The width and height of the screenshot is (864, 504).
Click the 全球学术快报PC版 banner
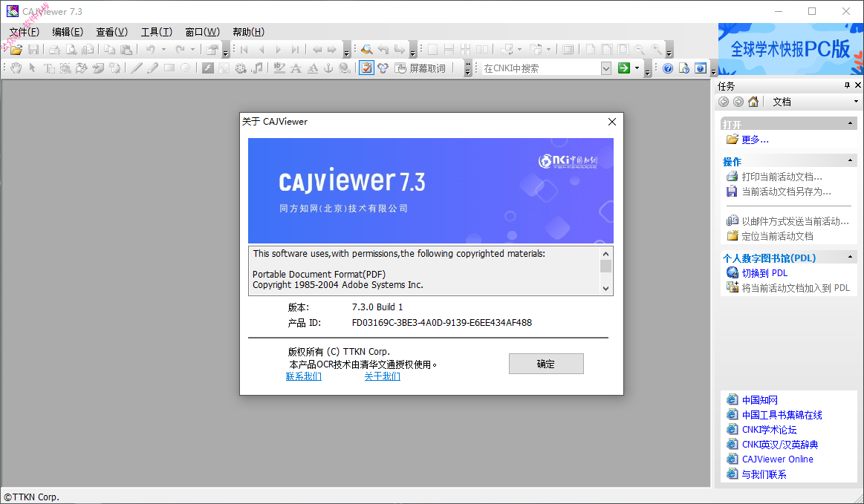[790, 49]
